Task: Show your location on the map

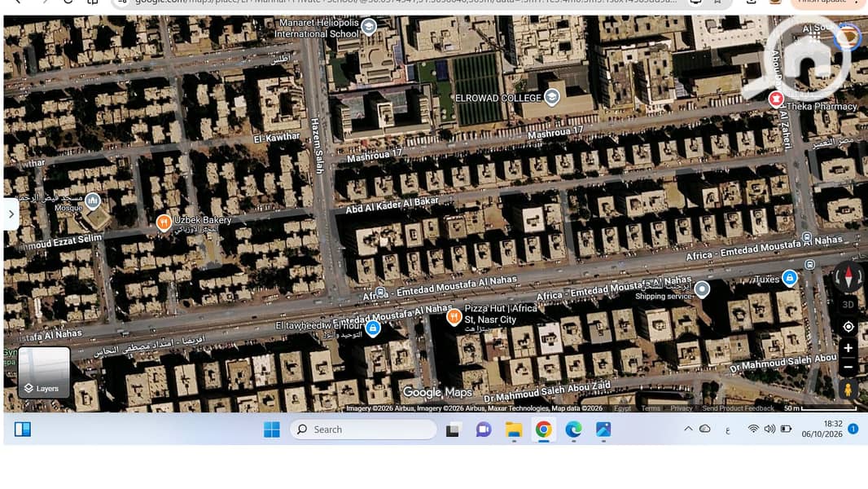Action: click(848, 327)
